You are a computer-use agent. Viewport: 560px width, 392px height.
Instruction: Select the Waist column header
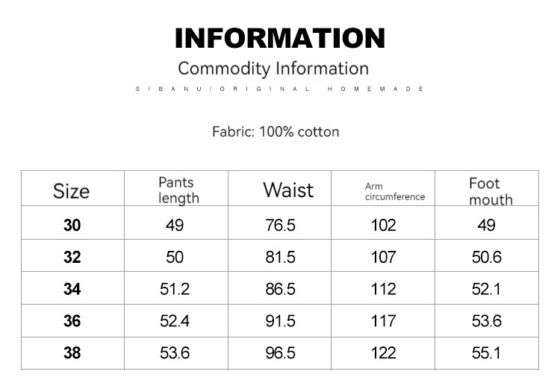click(x=288, y=190)
